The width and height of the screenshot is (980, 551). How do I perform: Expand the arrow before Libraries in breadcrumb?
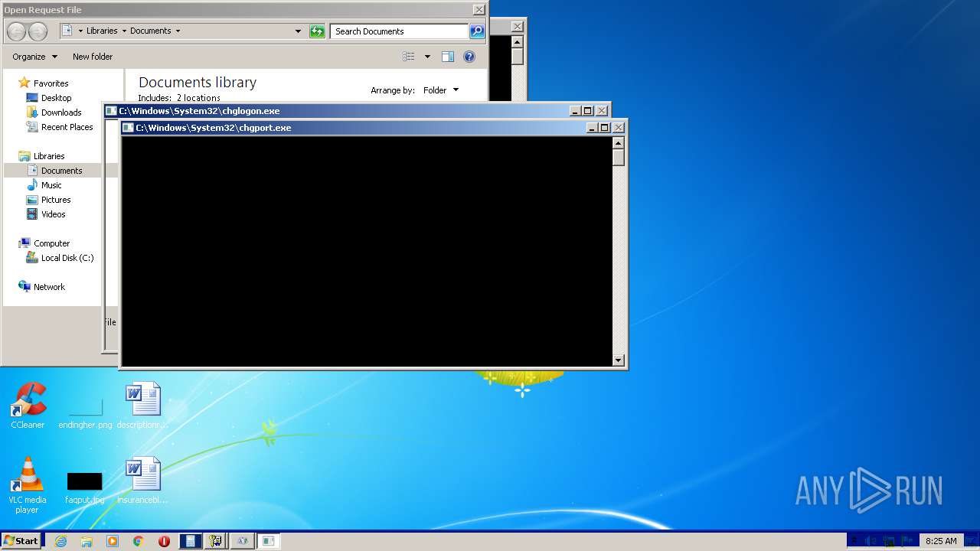(80, 31)
